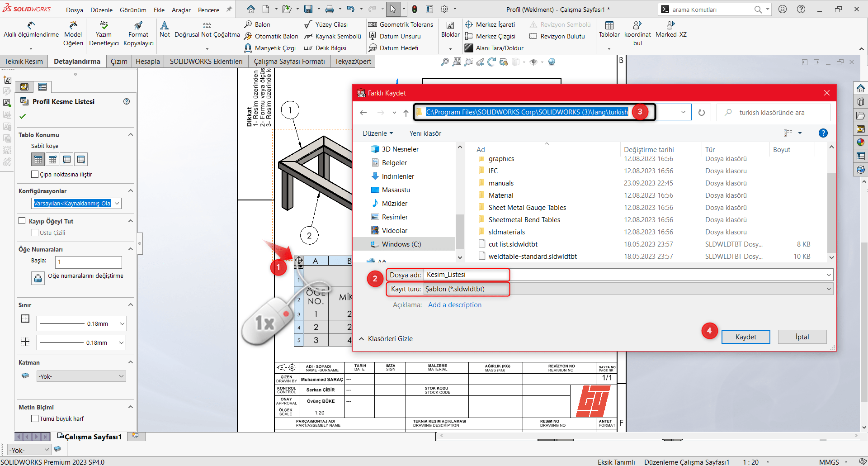Click Kaydet button

(745, 337)
